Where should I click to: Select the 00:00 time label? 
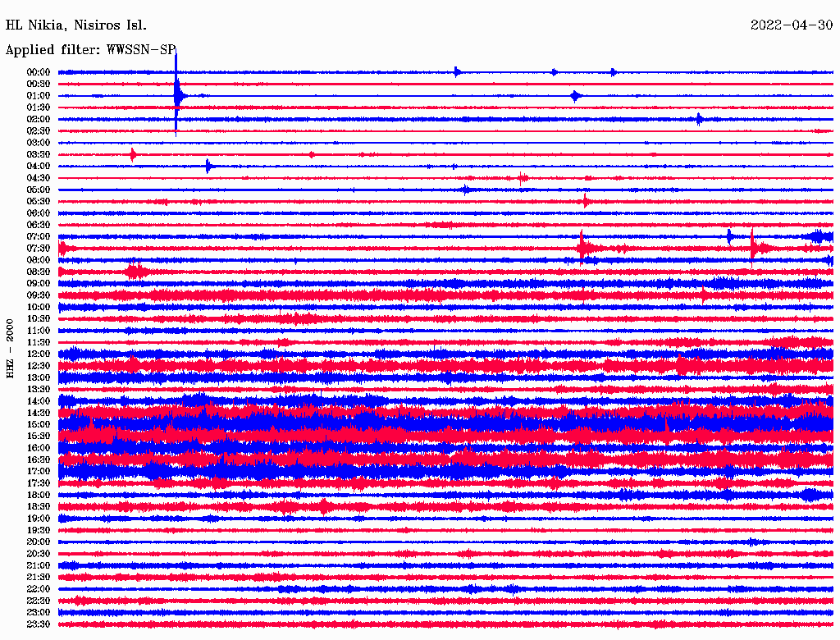tap(39, 72)
